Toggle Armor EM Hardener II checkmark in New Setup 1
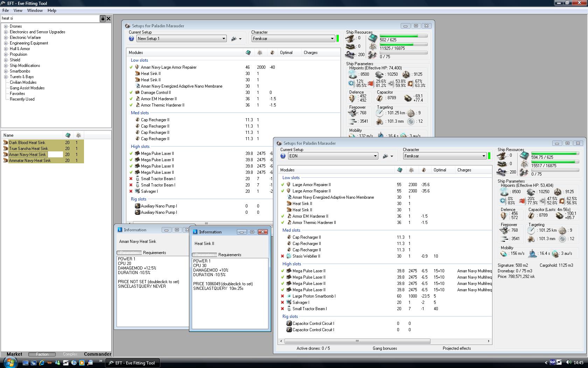 131,99
